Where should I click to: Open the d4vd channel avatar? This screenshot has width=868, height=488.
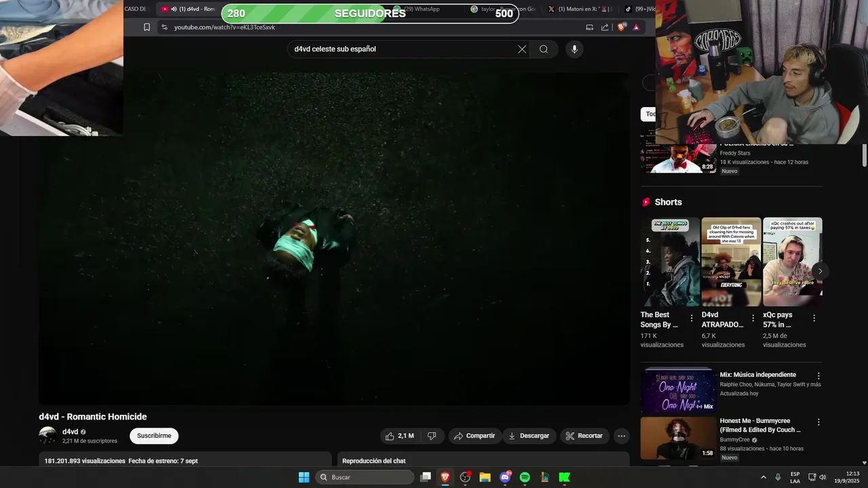pos(47,436)
